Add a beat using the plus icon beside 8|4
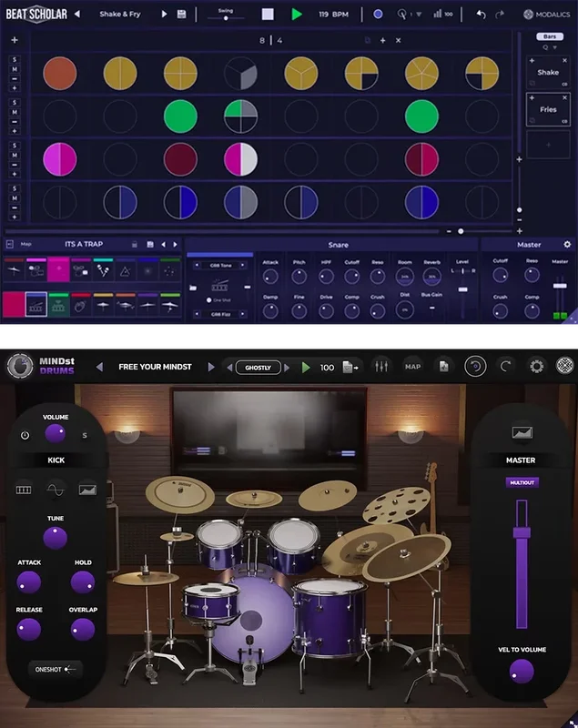 coord(382,40)
